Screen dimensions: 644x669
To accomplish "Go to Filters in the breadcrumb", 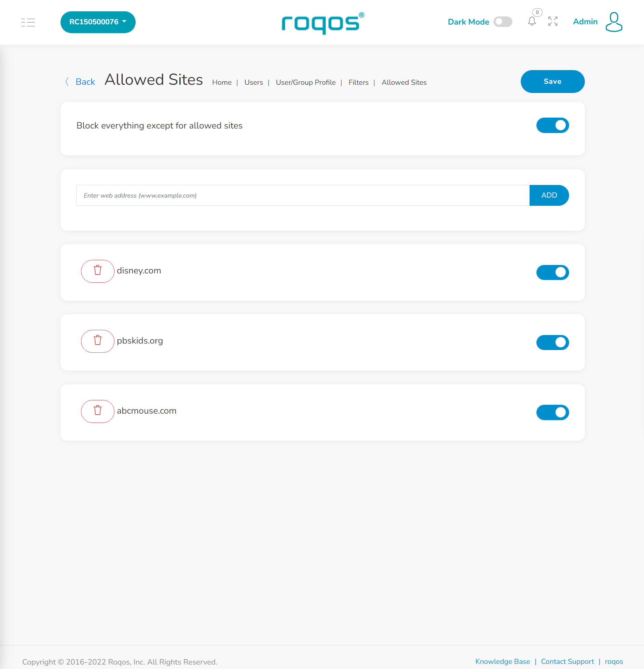I will click(358, 82).
